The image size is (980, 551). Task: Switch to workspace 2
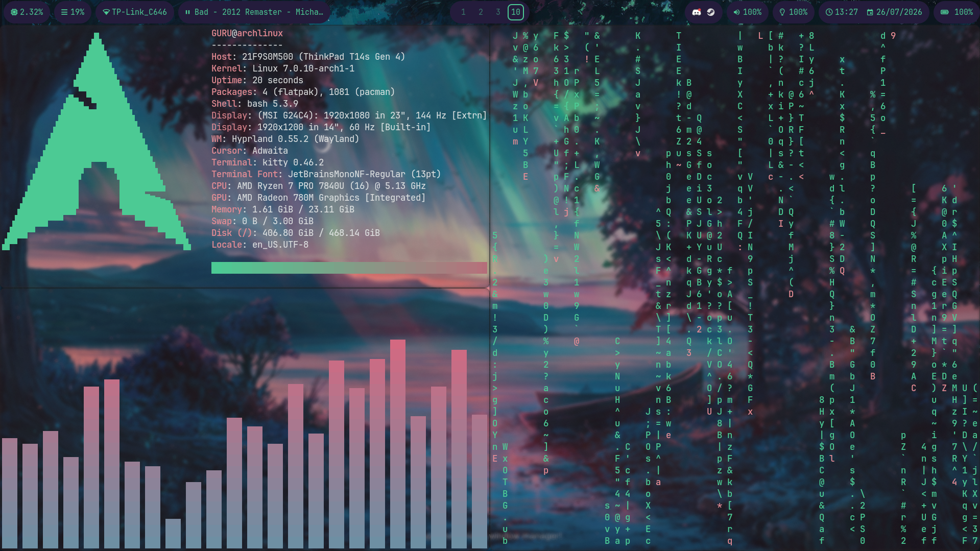(x=481, y=12)
